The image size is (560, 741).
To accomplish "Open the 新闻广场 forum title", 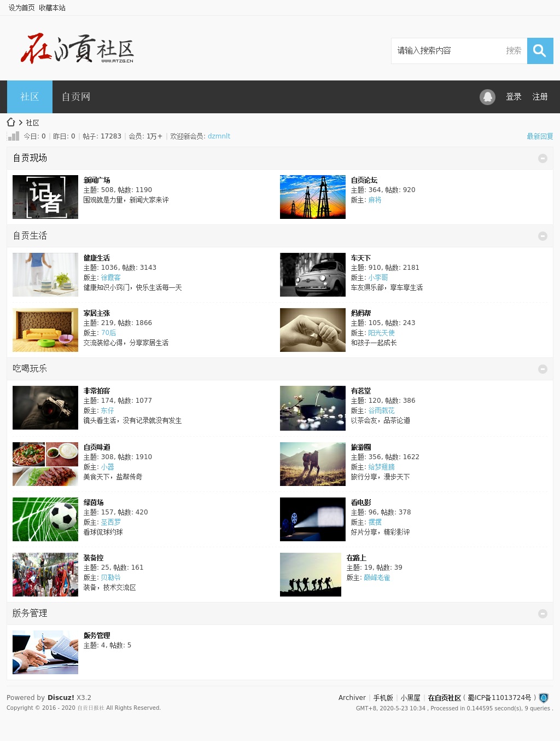I will click(x=97, y=180).
